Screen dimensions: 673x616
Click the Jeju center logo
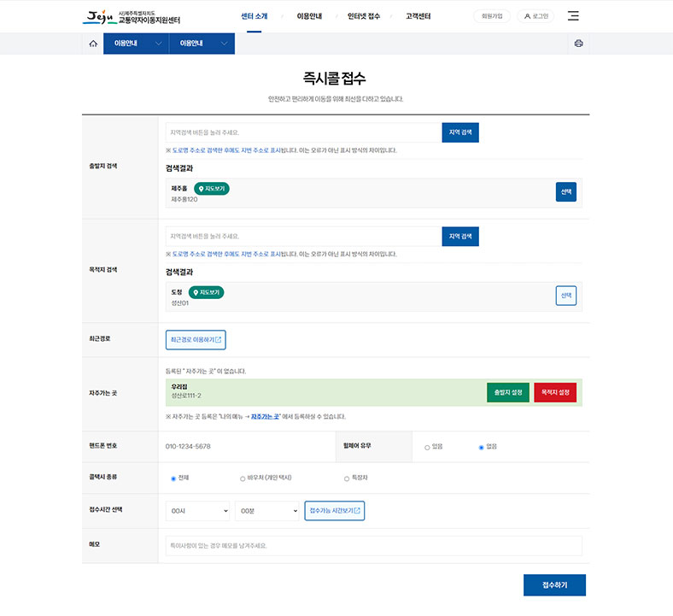coord(132,16)
